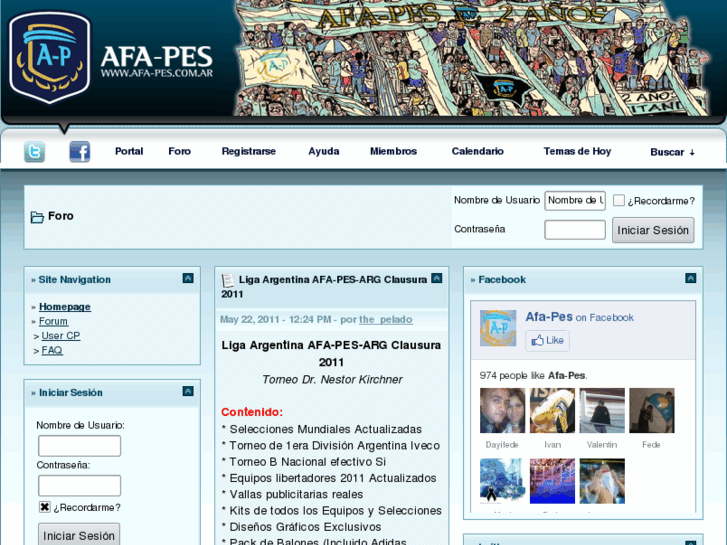Click the header Iniciar Sesión button
The image size is (727, 545).
pos(653,230)
